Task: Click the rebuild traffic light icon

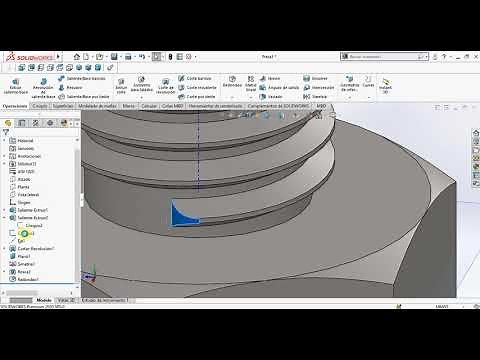Action: 170,57
